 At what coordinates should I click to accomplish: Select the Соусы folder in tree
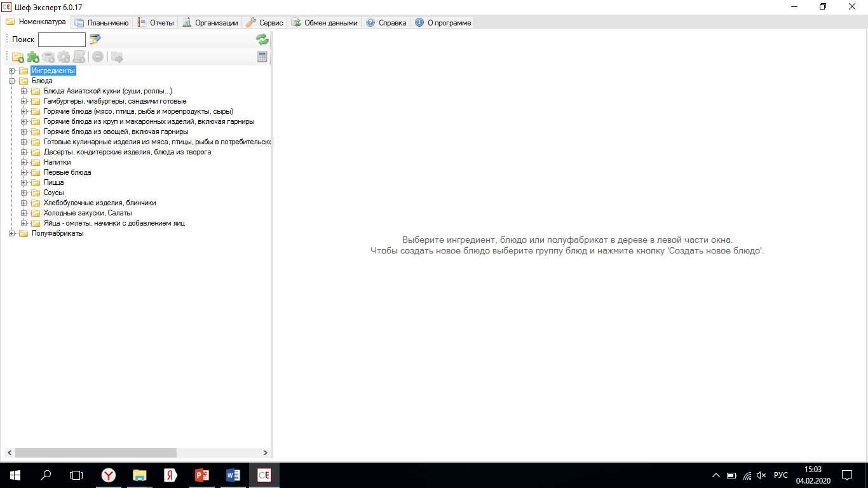[x=53, y=193]
